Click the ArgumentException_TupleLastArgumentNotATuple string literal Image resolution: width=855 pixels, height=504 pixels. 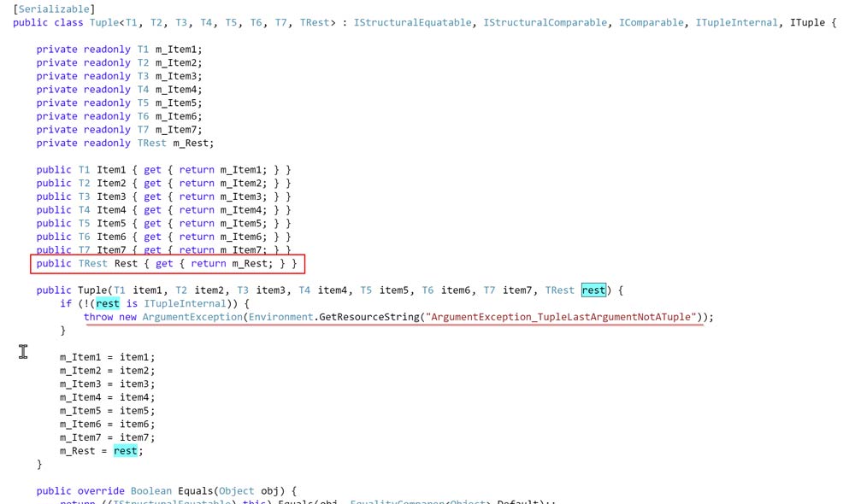click(563, 317)
